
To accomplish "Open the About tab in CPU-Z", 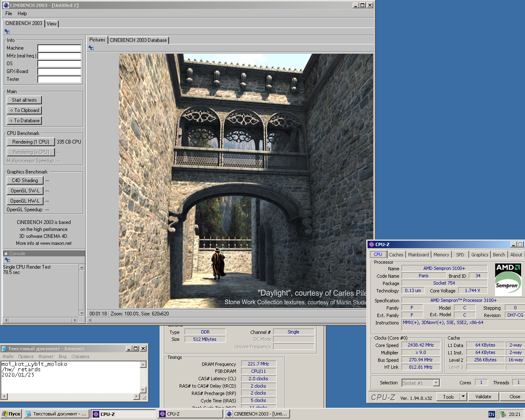I will (x=516, y=255).
